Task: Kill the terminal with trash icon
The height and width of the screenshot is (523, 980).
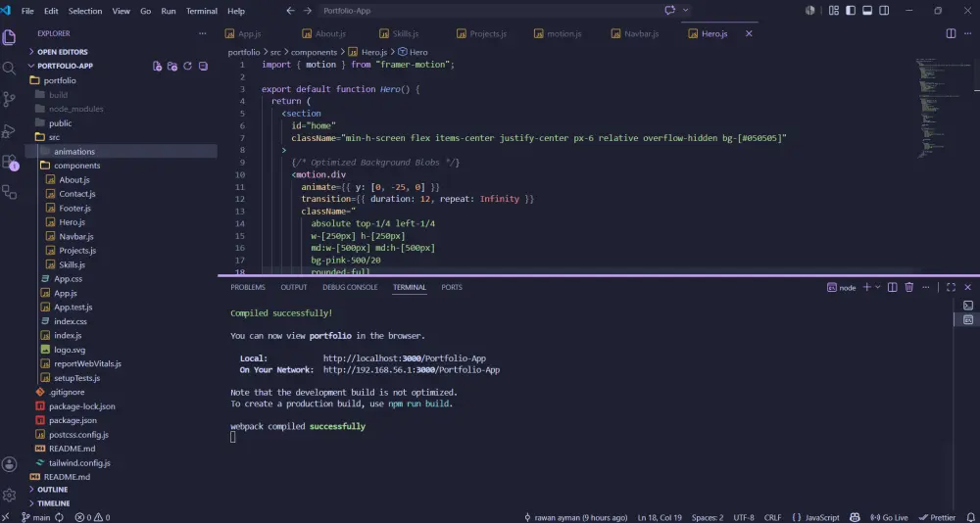Action: 909,287
